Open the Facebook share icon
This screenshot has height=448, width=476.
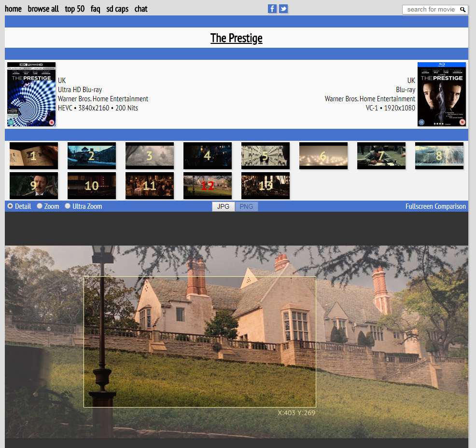pos(272,9)
